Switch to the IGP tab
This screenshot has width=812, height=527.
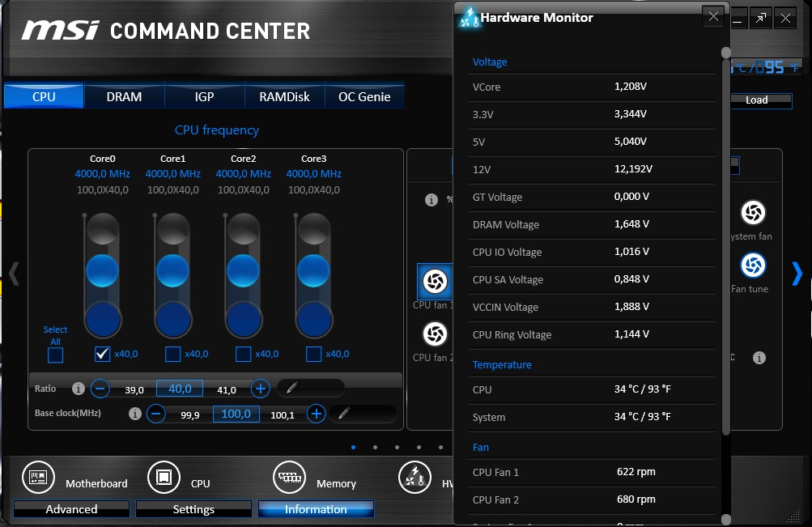[x=205, y=96]
